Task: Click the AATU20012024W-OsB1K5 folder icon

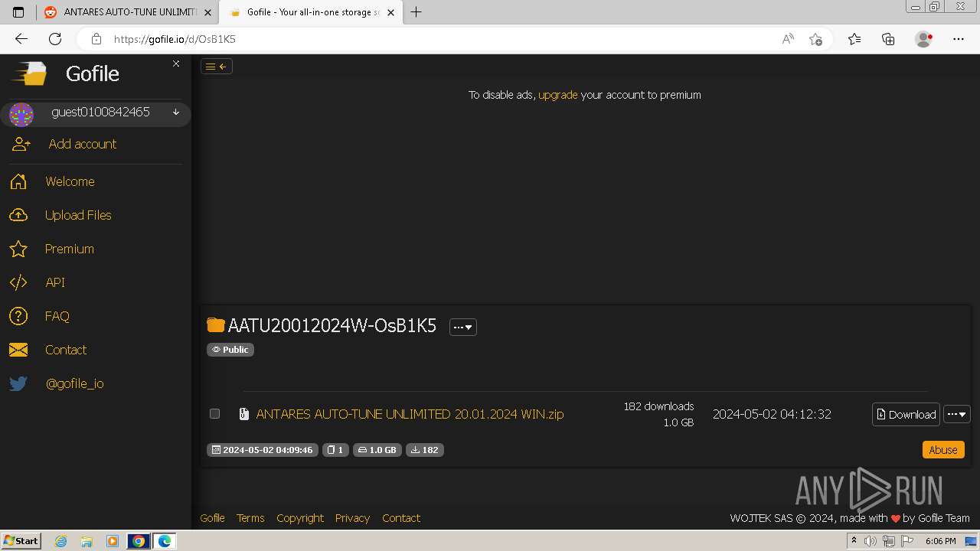Action: (216, 325)
